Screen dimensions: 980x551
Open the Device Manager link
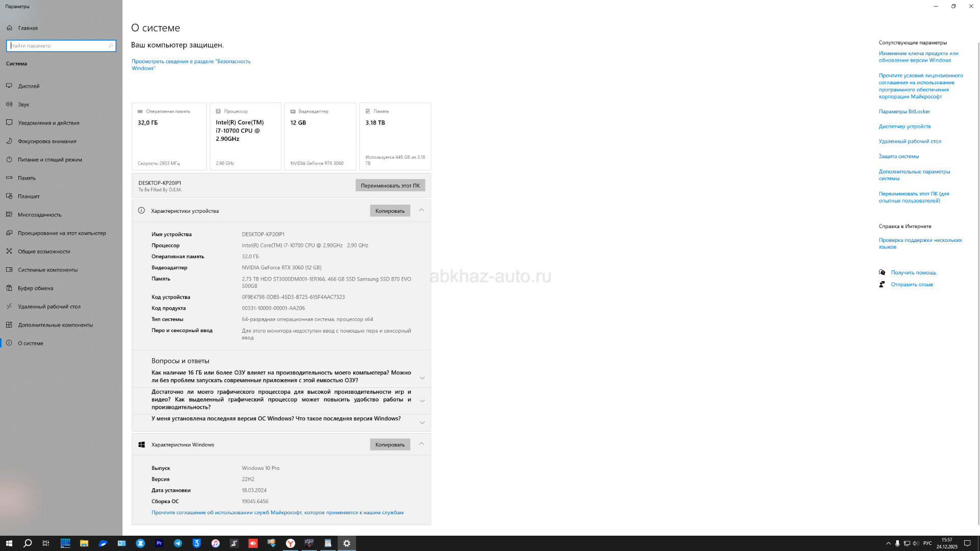tap(904, 127)
